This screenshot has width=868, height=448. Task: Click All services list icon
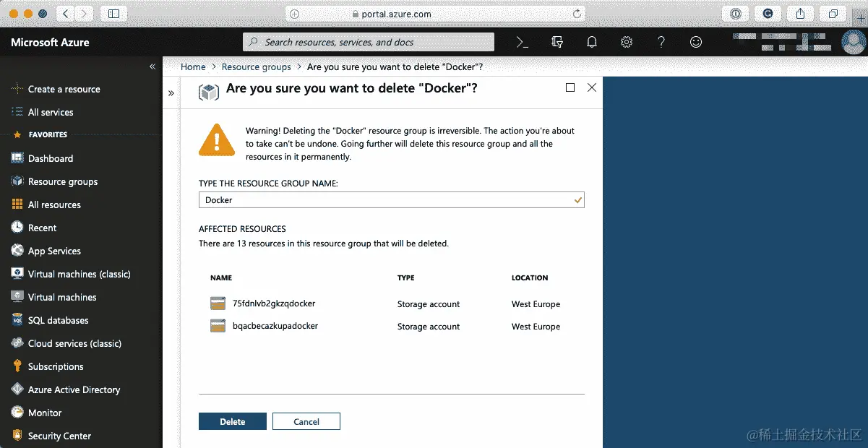[x=17, y=112]
